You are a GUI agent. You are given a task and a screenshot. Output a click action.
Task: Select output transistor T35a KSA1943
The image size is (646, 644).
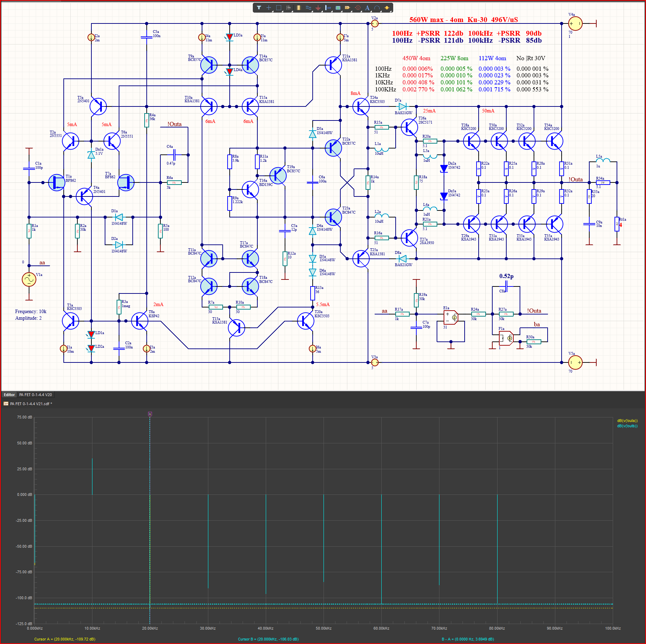coord(555,224)
